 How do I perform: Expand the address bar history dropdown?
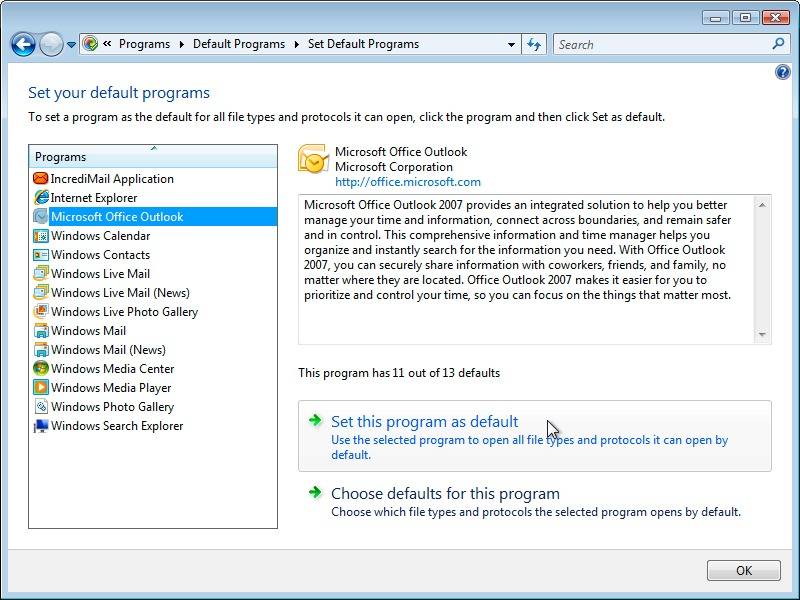tap(511, 44)
